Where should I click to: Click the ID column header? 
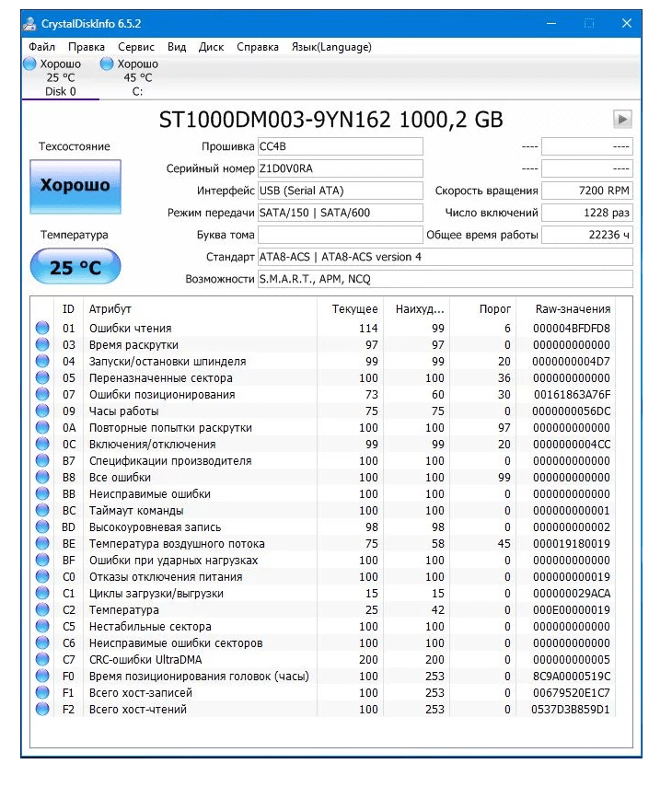coord(68,308)
